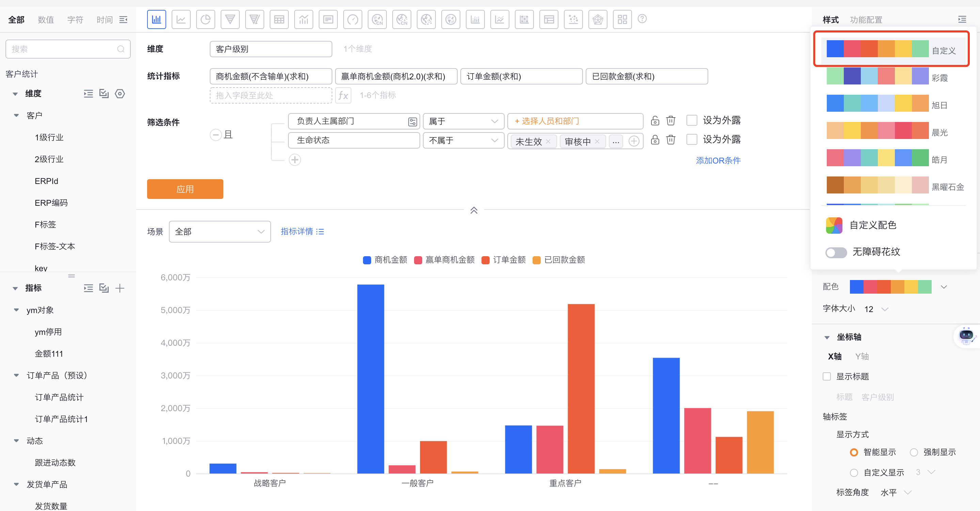
Task: Click the field picker icon in 负责人主属部门
Action: pyautogui.click(x=412, y=122)
